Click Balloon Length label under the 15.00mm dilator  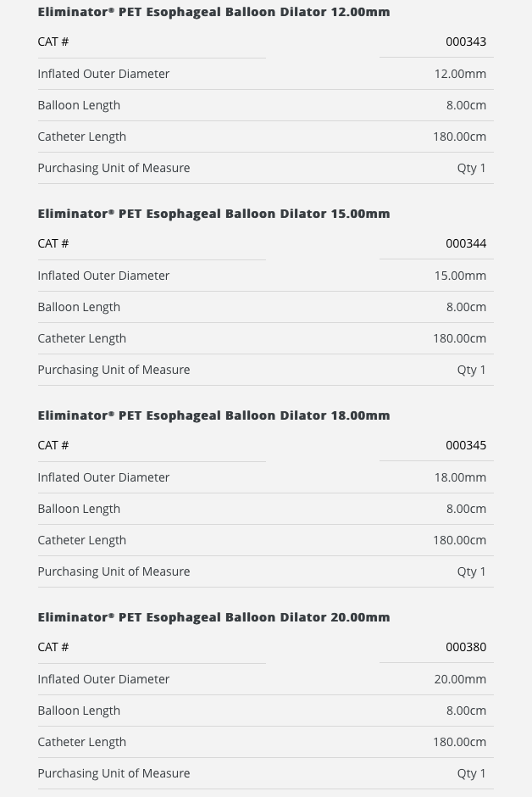(79, 307)
